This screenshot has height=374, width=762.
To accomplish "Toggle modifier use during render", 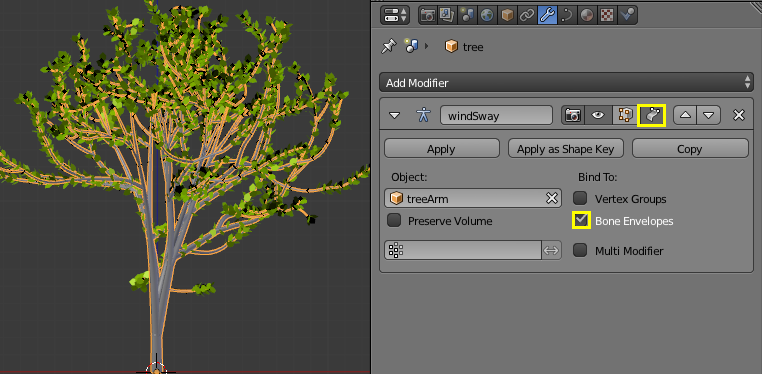I will [573, 116].
